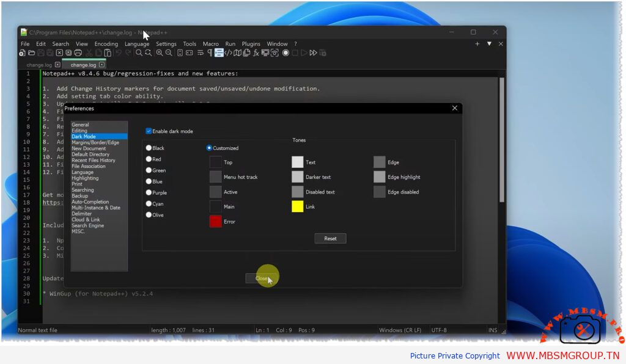Click the Close button in Preferences
Screen dimensions: 626x364
coord(262,278)
